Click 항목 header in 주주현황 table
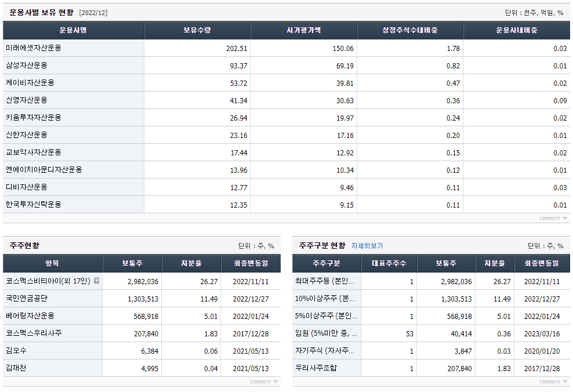573x392 pixels. [x=52, y=263]
